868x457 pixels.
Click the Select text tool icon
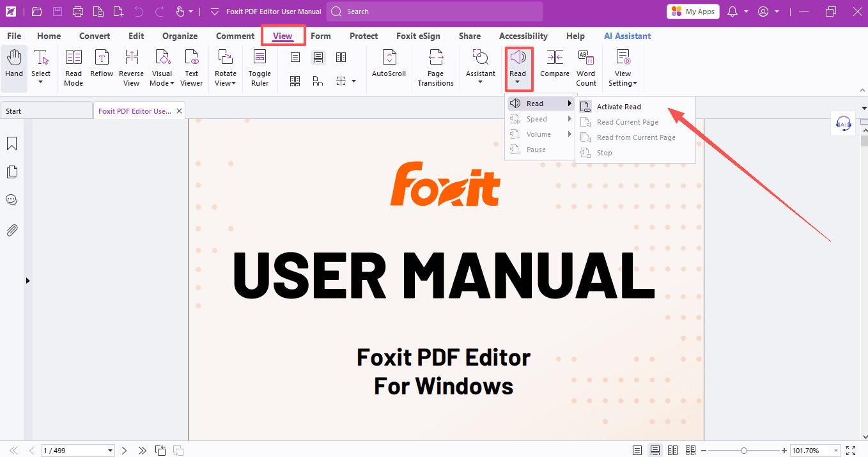(x=41, y=58)
